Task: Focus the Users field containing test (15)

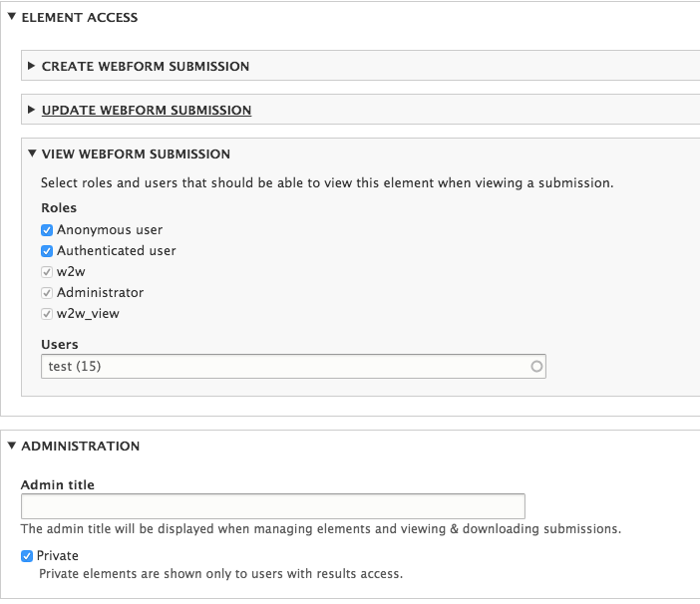Action: [284, 367]
